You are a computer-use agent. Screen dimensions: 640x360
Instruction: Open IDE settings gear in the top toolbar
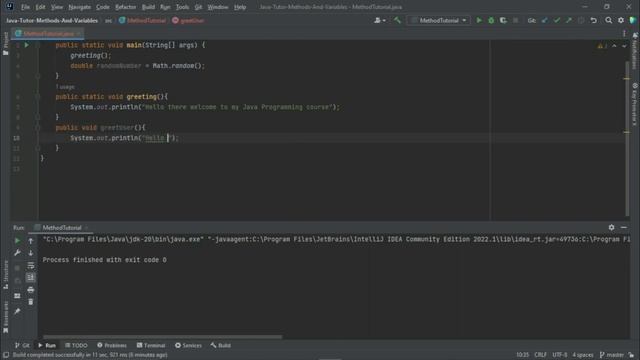coord(621,20)
